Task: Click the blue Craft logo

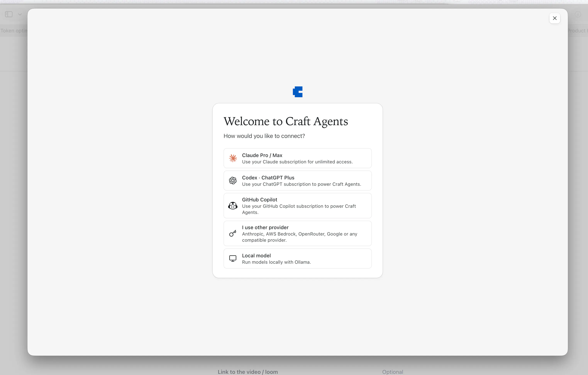Action: click(x=298, y=92)
